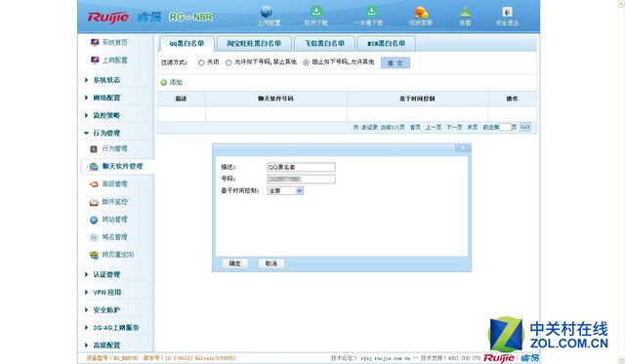Expand the 安全防护 sidebar section
The image size is (625, 364).
(106, 309)
